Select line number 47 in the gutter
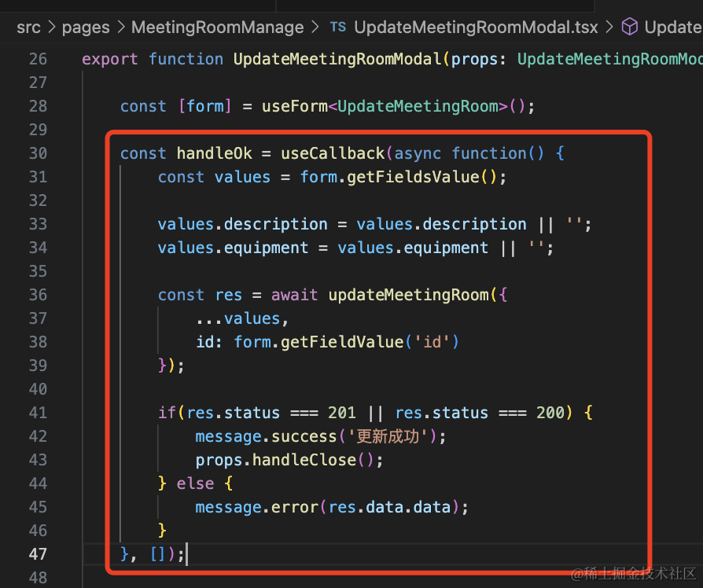This screenshot has width=703, height=588. click(38, 554)
